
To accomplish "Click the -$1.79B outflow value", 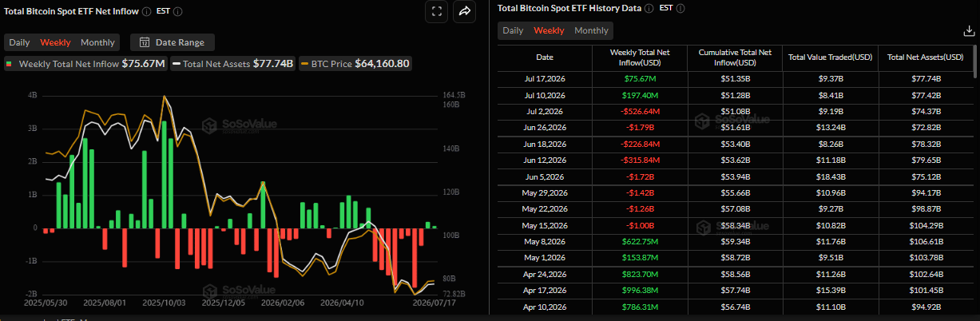I will 639,127.
